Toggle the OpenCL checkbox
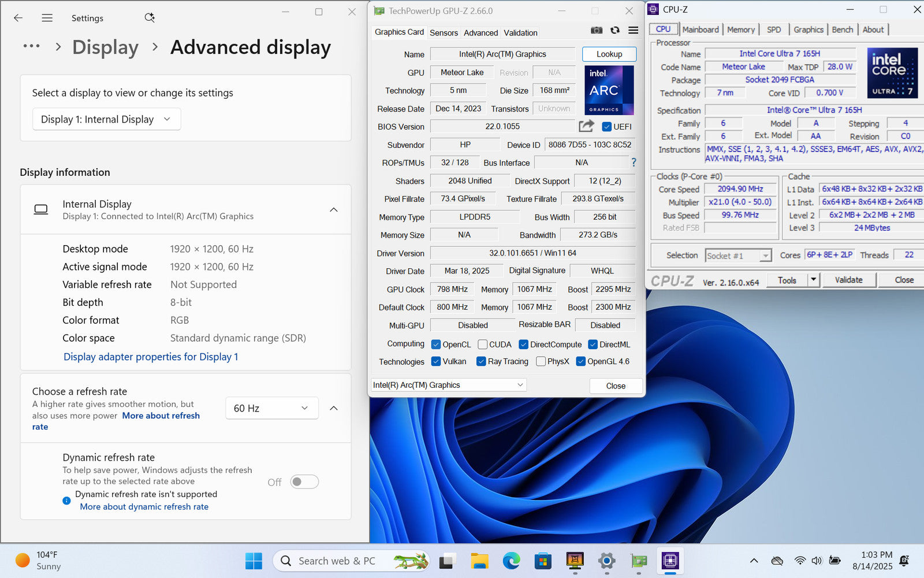 coord(436,344)
